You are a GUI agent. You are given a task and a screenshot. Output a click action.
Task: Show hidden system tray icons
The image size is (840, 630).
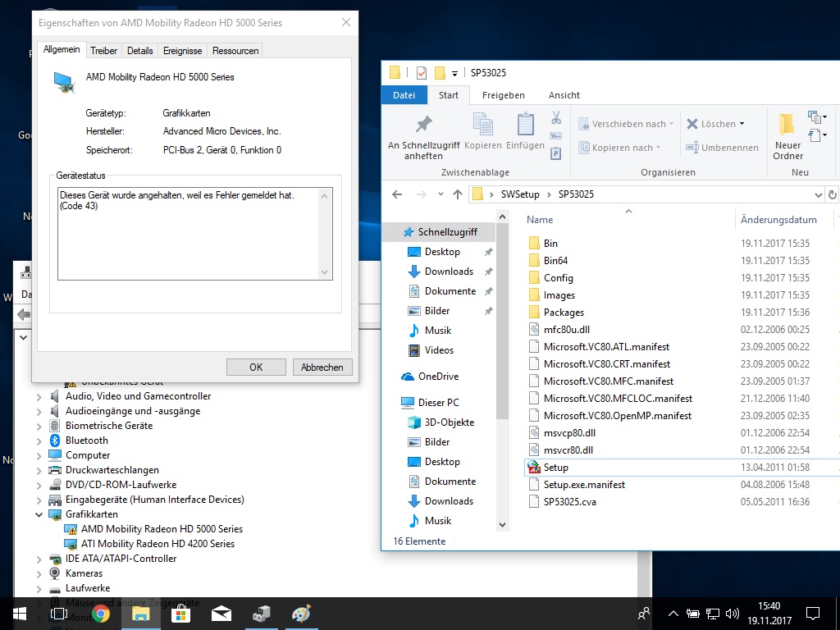(673, 614)
